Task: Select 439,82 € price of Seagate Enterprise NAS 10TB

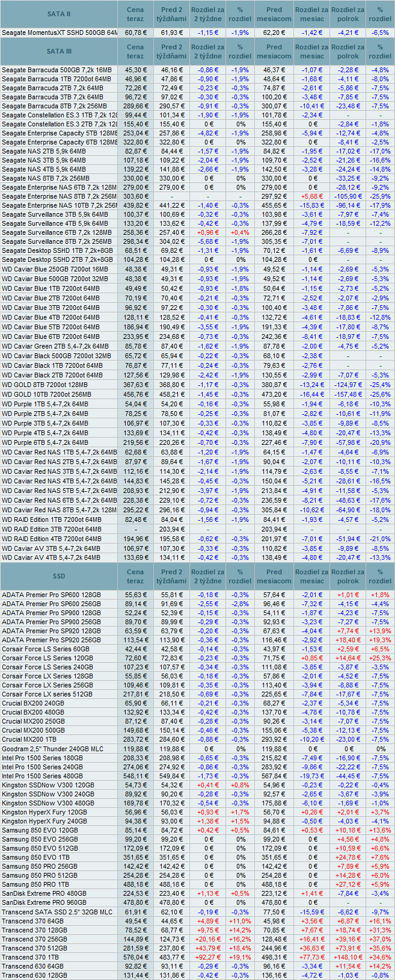Action: pyautogui.click(x=135, y=205)
